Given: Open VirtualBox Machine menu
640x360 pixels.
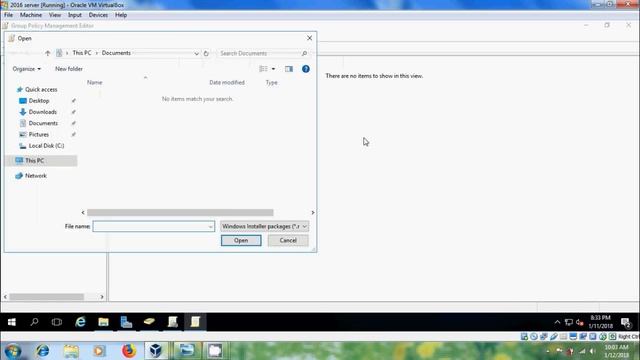Looking at the screenshot, I should click(31, 15).
